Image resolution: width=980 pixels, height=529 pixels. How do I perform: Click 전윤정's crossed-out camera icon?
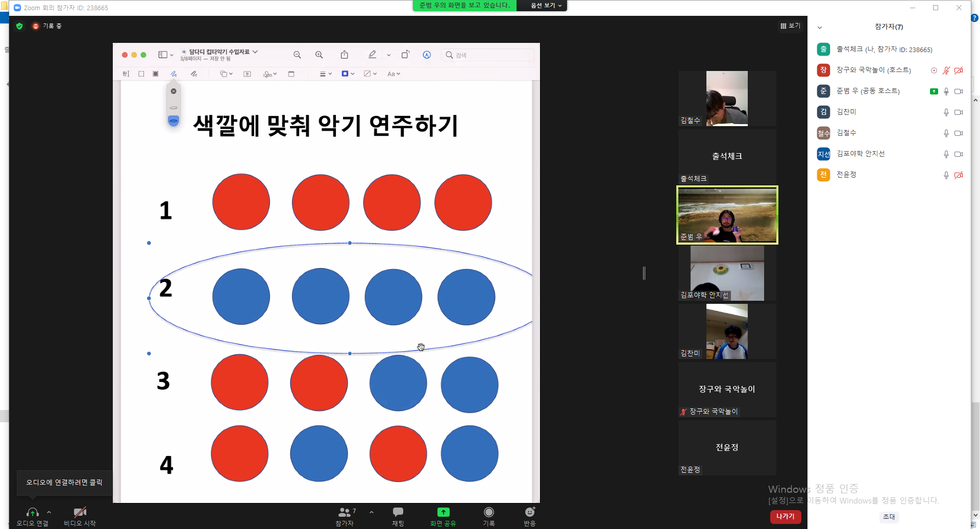tap(959, 175)
